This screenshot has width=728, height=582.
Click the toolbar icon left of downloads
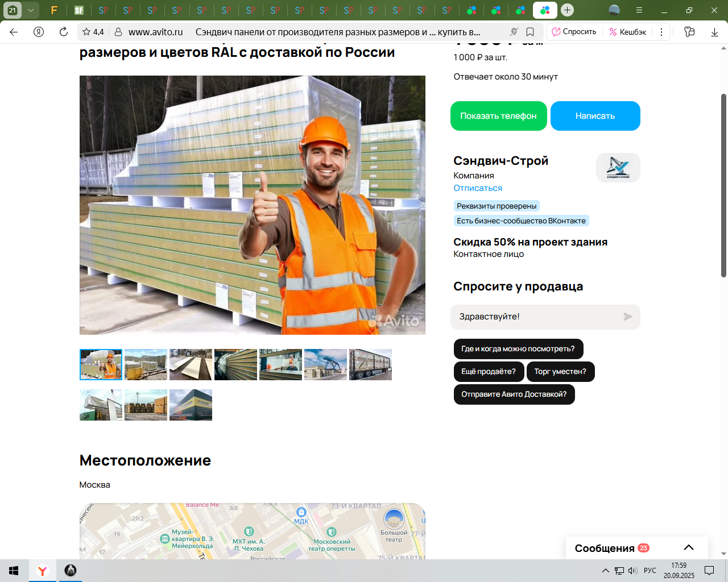pyautogui.click(x=689, y=32)
